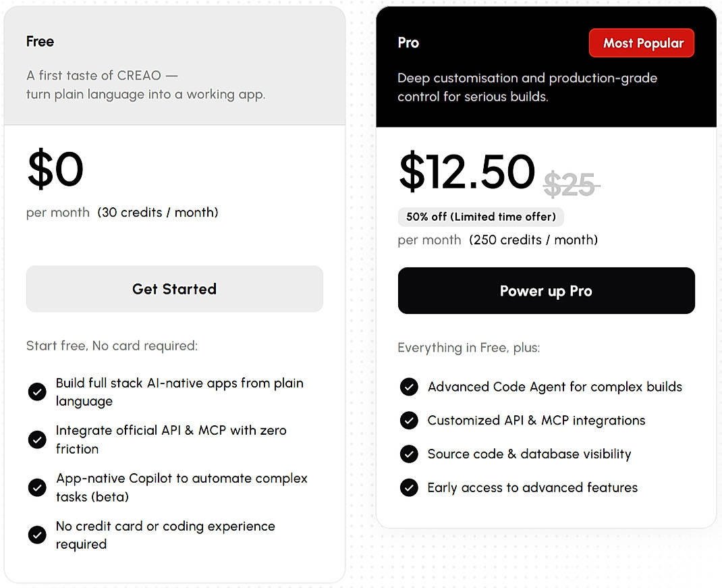Click the '50% off (Limited time offer)' badge
This screenshot has height=588, width=722.
[x=480, y=217]
